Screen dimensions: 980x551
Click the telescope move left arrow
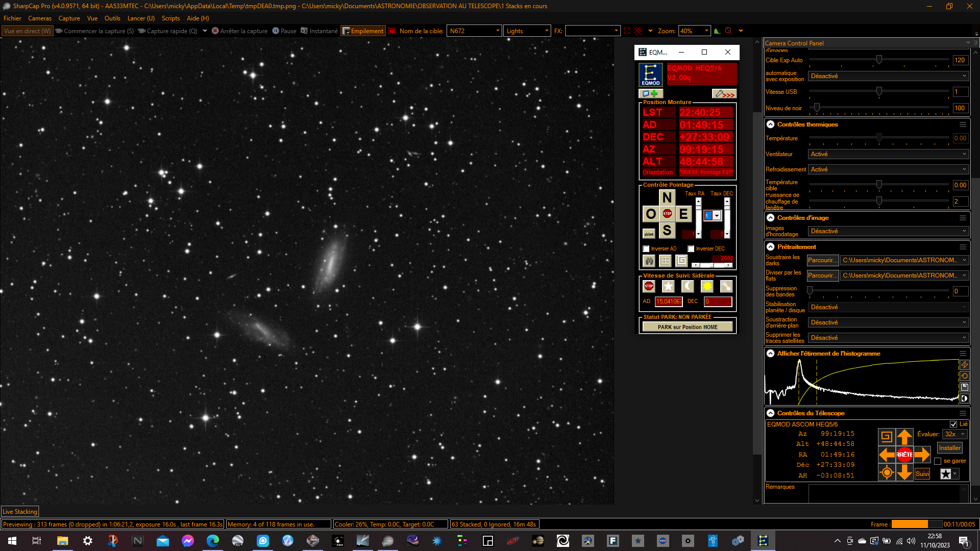pyautogui.click(x=887, y=454)
